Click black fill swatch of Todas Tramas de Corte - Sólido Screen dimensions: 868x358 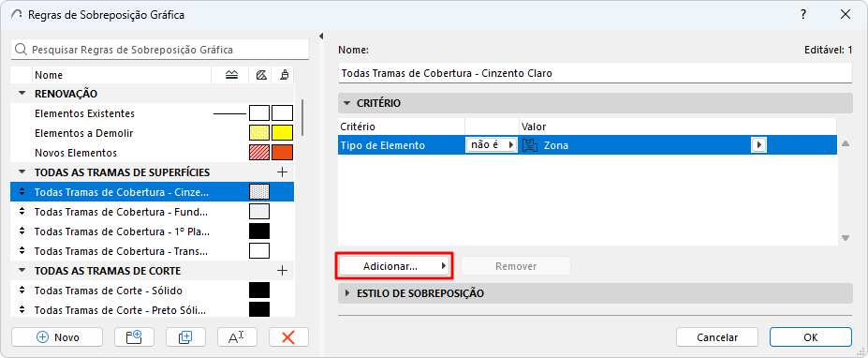[259, 291]
